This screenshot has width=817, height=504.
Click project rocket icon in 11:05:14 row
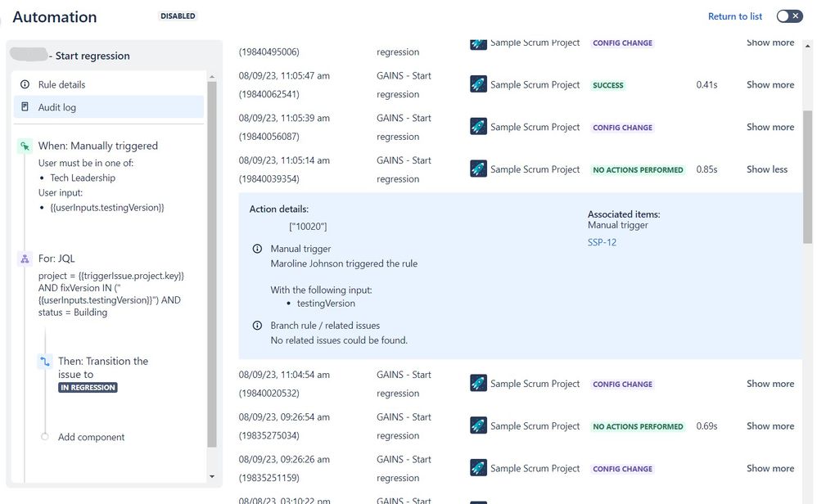point(478,169)
